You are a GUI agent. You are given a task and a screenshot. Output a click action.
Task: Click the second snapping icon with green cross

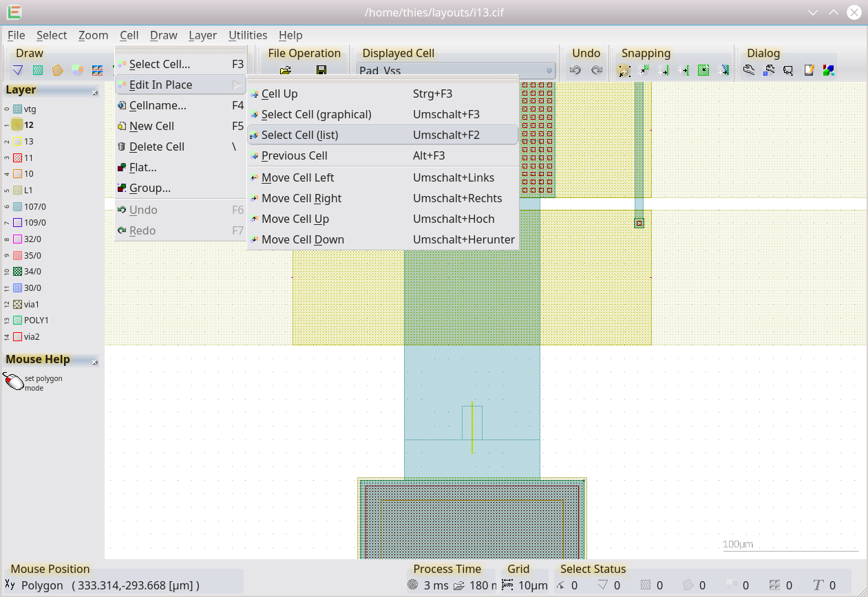tap(644, 70)
